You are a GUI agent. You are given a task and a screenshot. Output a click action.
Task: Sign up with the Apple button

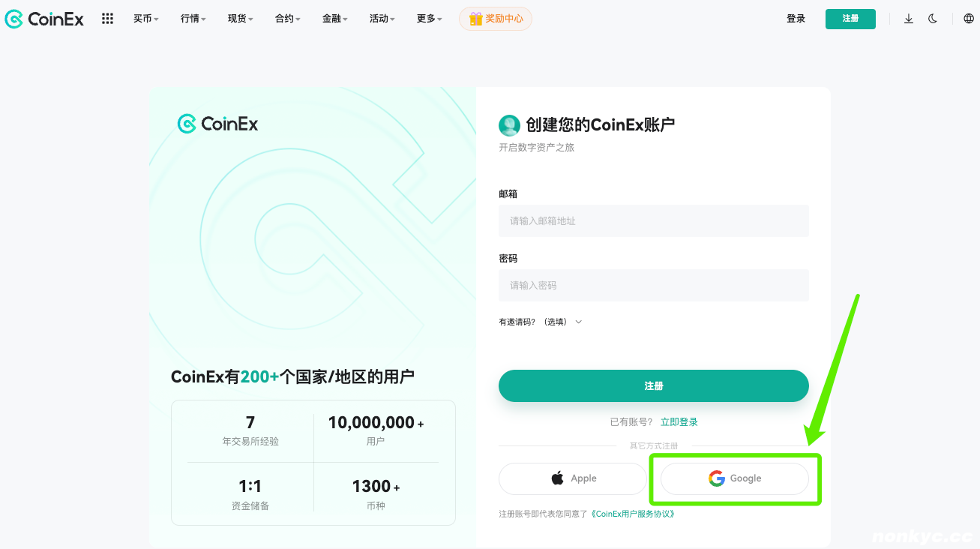[573, 478]
